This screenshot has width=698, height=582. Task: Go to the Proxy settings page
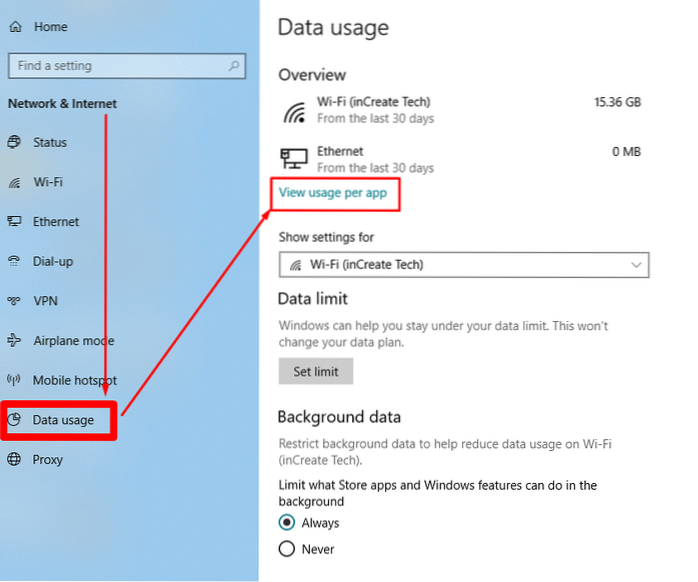click(47, 460)
